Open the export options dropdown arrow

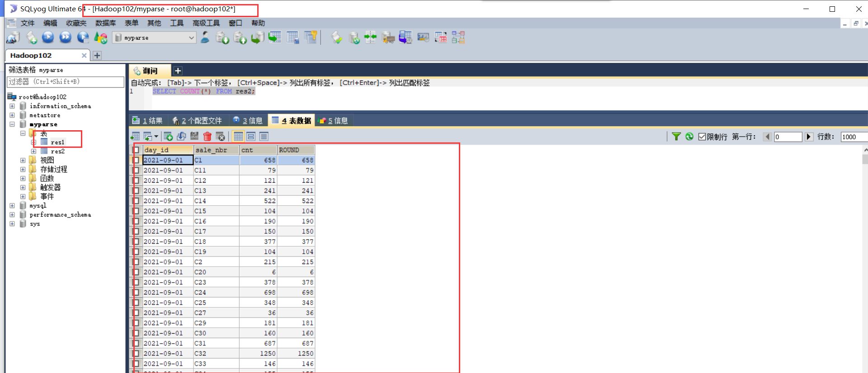click(156, 137)
